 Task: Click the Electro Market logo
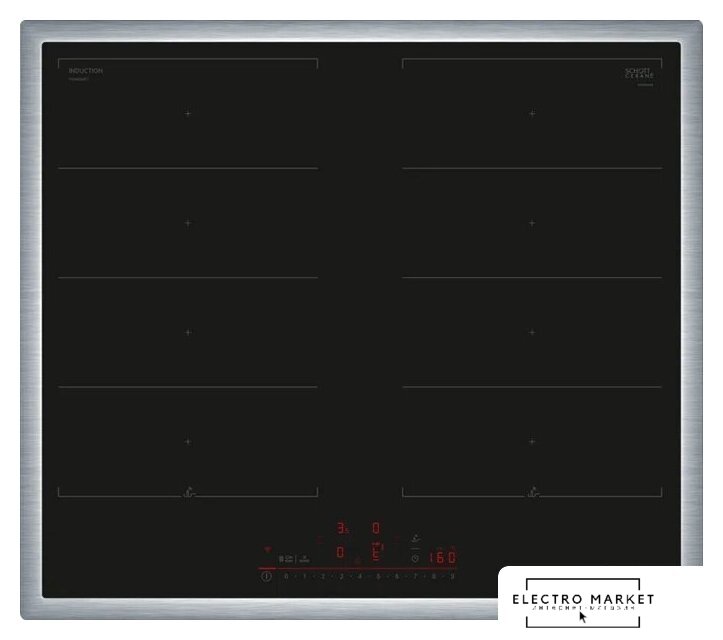pos(582,601)
